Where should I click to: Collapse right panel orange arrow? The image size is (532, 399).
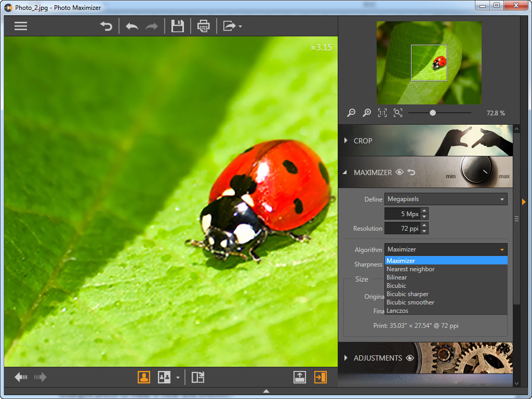pos(524,202)
